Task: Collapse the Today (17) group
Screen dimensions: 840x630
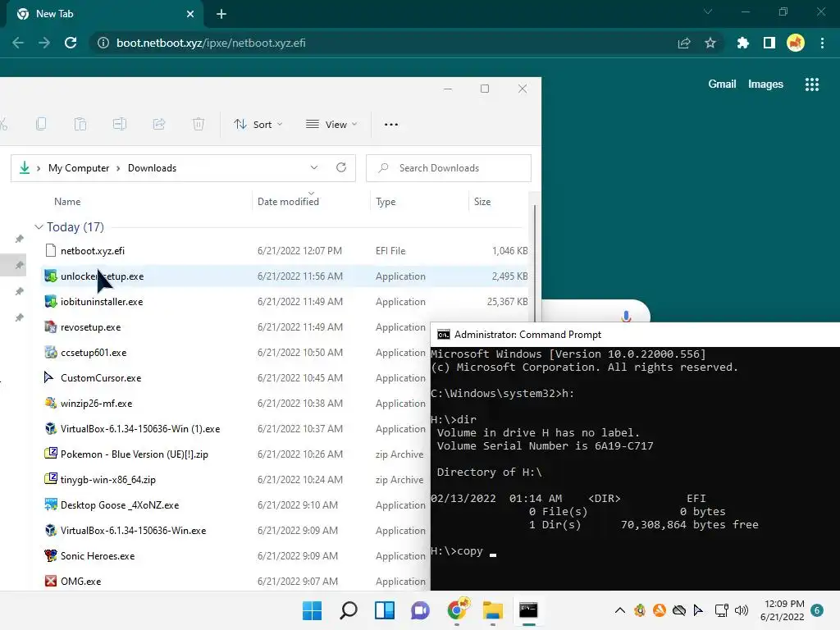Action: pos(39,227)
